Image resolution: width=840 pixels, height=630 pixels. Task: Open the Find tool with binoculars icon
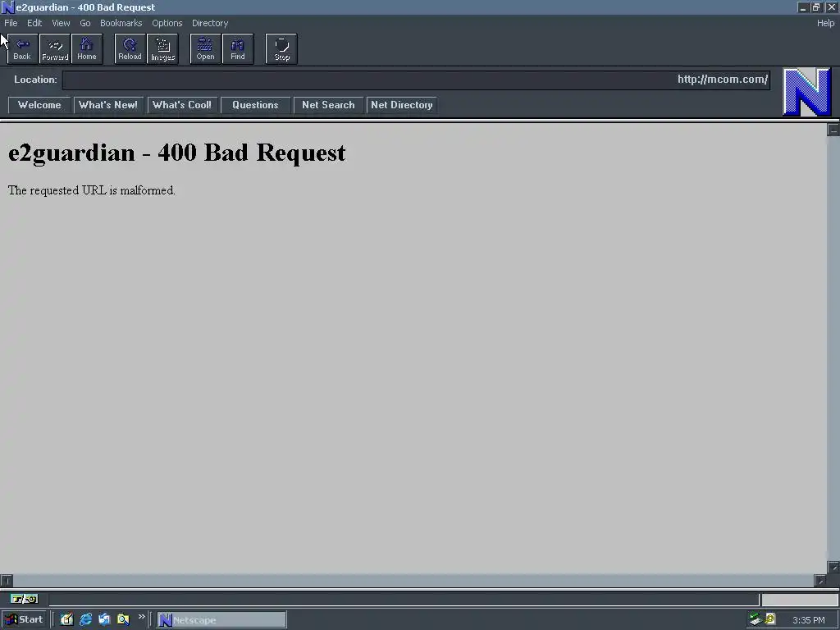coord(238,49)
